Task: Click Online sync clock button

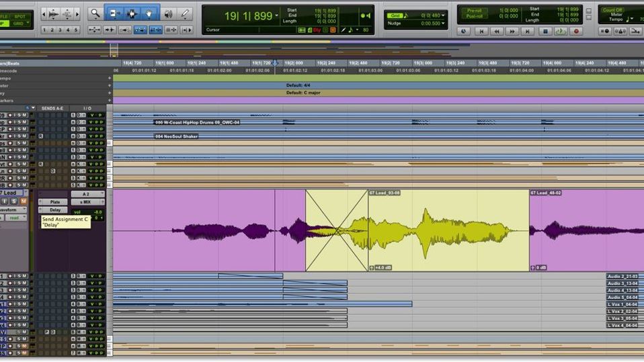Action: point(464,31)
